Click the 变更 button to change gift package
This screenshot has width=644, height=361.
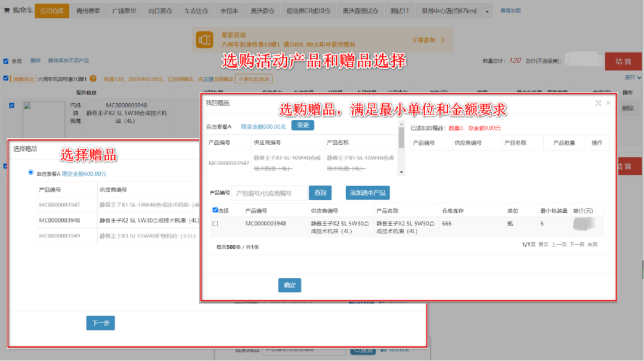(x=303, y=125)
